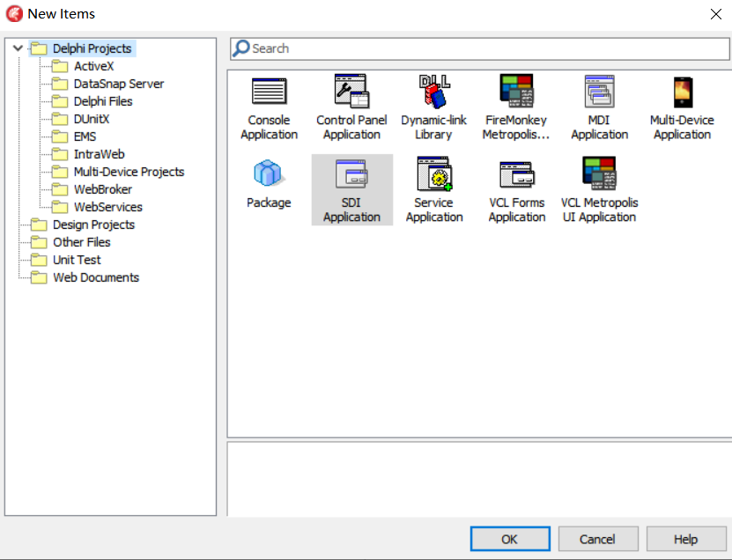Click the New Items app logo

tap(14, 13)
